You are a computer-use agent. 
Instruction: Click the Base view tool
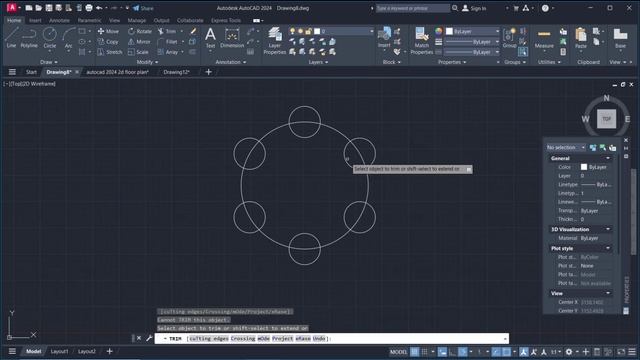tap(620, 38)
